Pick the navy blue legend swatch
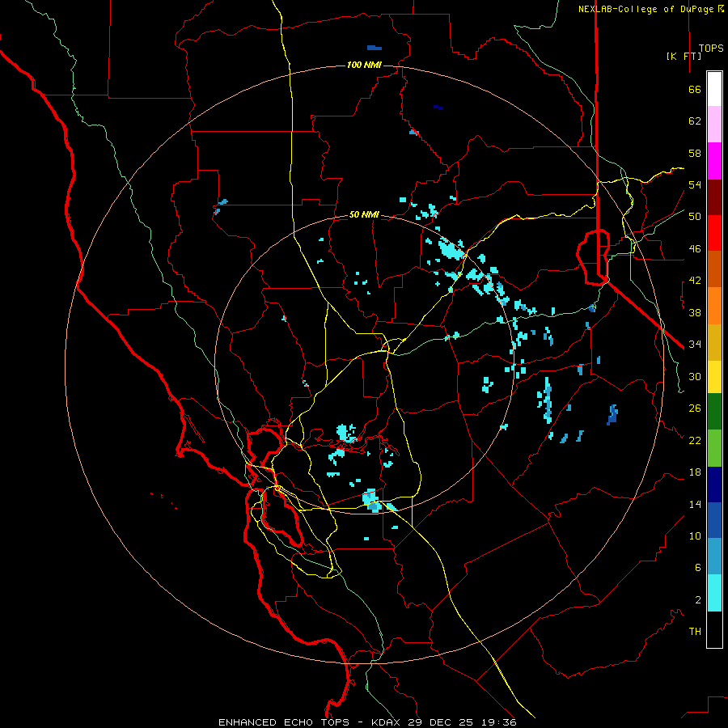This screenshot has height=728, width=728. coord(714,485)
